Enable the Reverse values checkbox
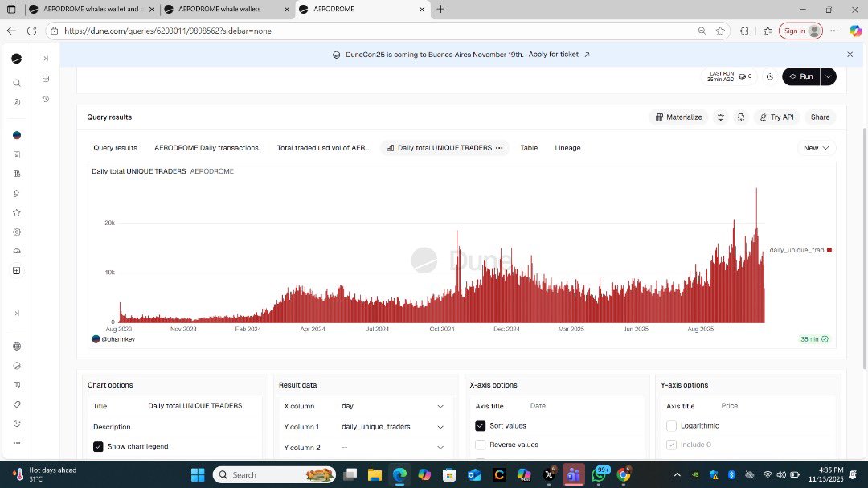The height and width of the screenshot is (488, 868). click(x=480, y=445)
